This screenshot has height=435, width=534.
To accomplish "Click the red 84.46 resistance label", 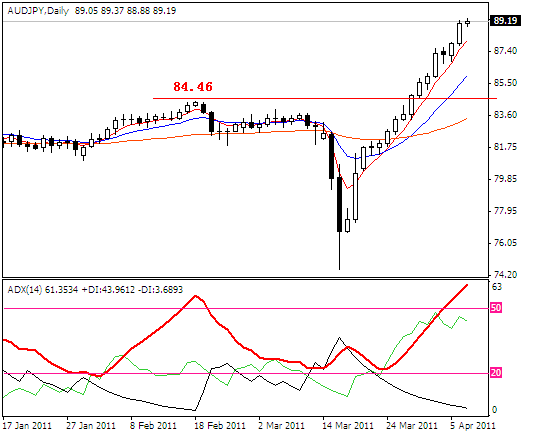I will click(193, 87).
